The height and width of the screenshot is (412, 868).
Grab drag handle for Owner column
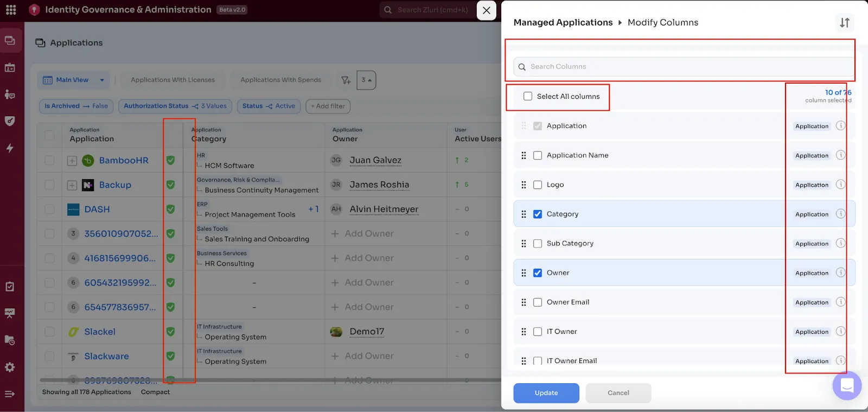tap(524, 272)
